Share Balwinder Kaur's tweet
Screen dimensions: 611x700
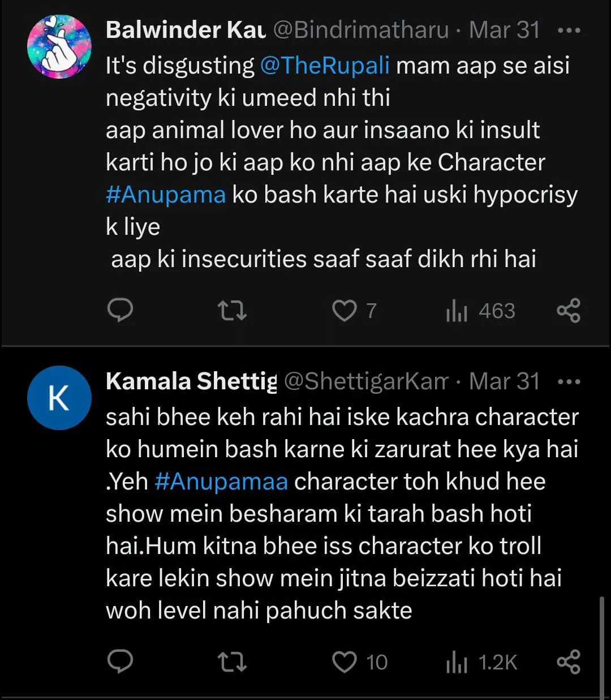[569, 311]
